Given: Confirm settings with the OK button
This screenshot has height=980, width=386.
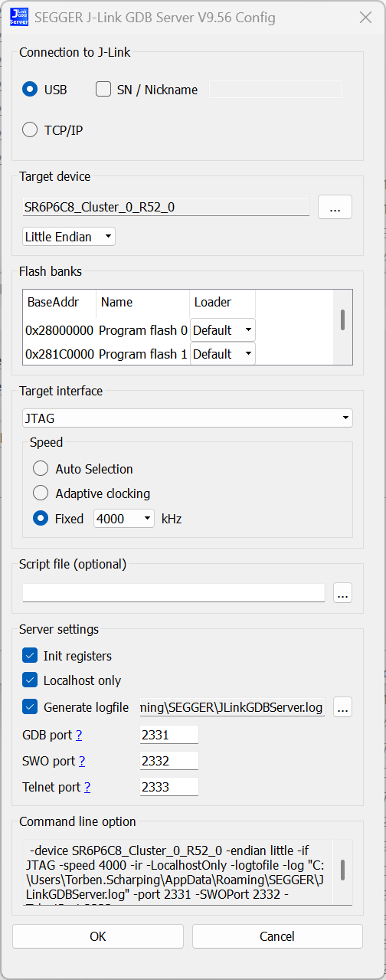Looking at the screenshot, I should (x=98, y=936).
